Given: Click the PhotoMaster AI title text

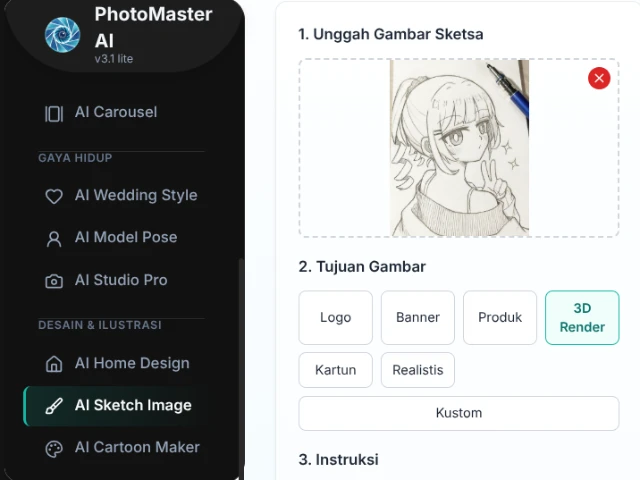Looking at the screenshot, I should pos(153,27).
